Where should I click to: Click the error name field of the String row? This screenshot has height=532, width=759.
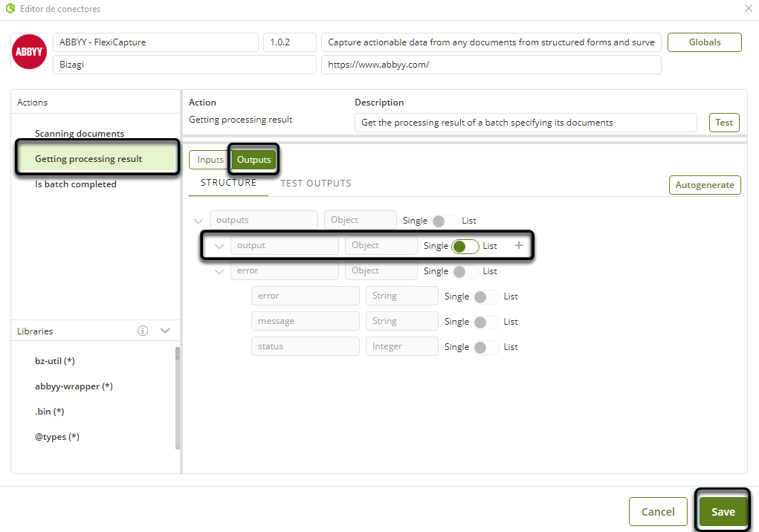(x=306, y=296)
